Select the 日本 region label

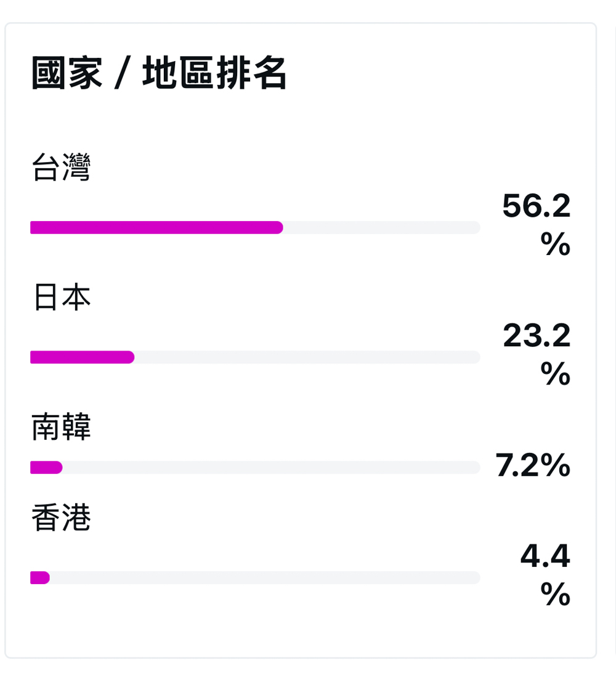(62, 297)
